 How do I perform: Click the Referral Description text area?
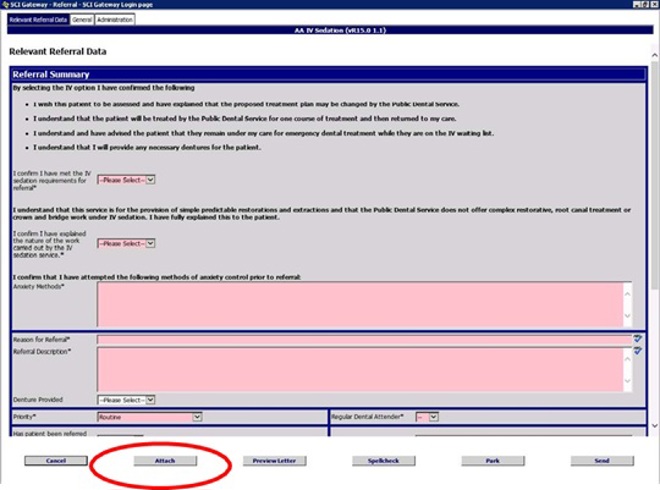(x=360, y=369)
